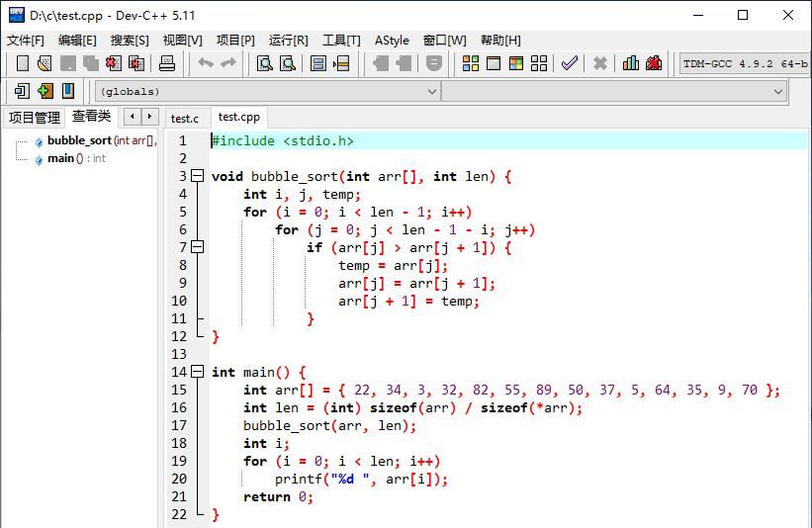Click the Goto Bookmarks icon
812x528 pixels.
68,91
